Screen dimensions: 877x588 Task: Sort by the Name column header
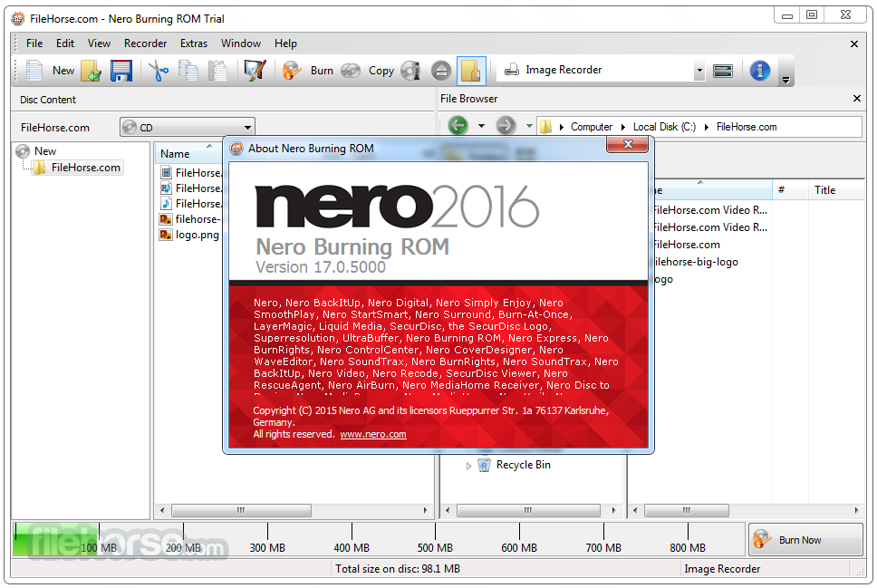pyautogui.click(x=188, y=153)
